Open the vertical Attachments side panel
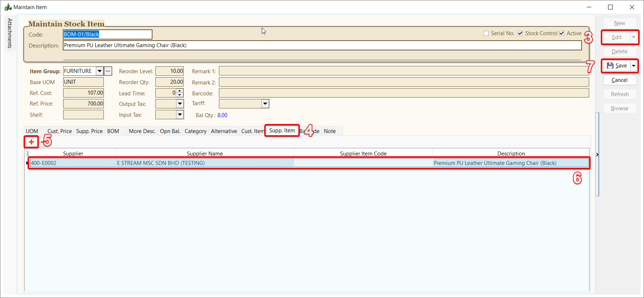The height and width of the screenshot is (298, 644). [10, 33]
